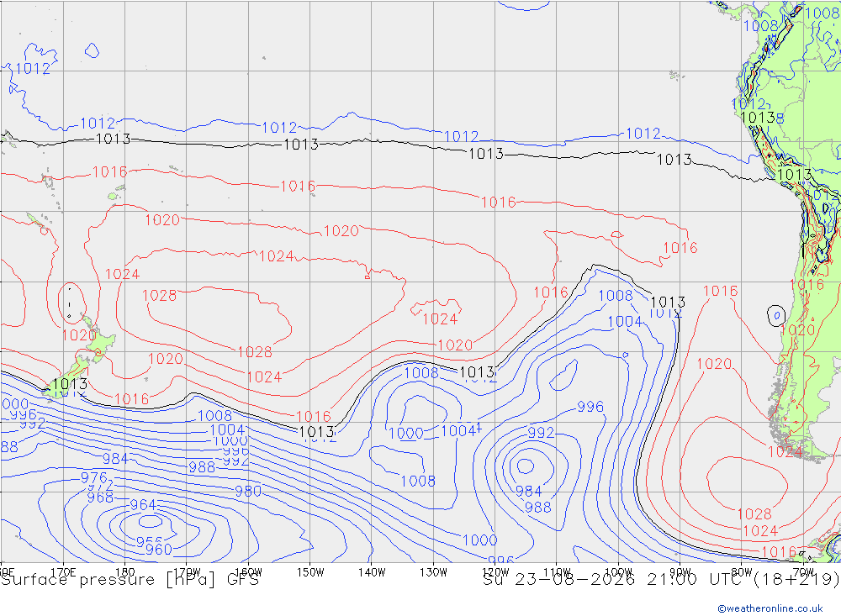Viewport: 841px width, 616px height.
Task: Click the 992 label above the 984 low near 115W
Action: pyautogui.click(x=541, y=433)
